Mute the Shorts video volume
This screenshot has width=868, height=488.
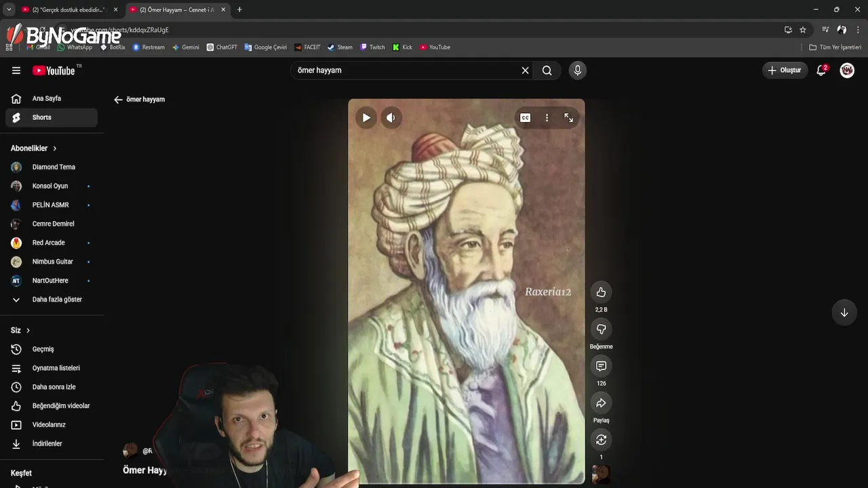click(391, 118)
